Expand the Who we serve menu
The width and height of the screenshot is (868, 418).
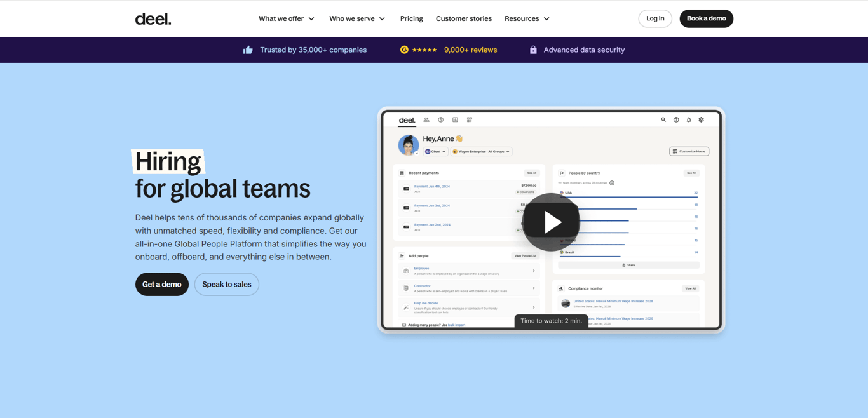click(x=357, y=18)
